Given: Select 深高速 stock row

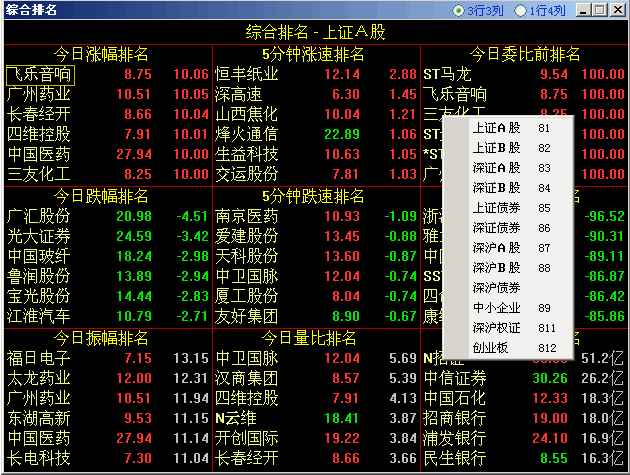Looking at the screenshot, I should (316, 94).
